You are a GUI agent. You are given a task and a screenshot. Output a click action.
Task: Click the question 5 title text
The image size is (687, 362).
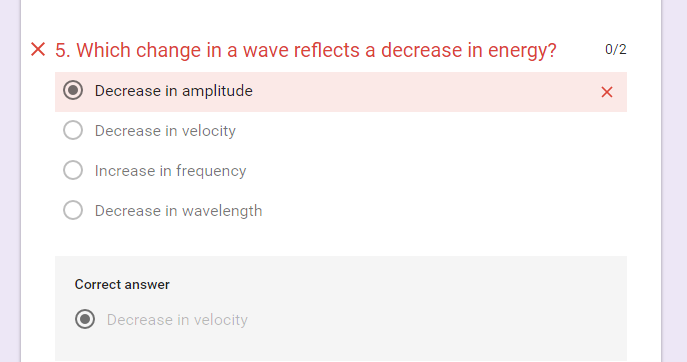306,50
